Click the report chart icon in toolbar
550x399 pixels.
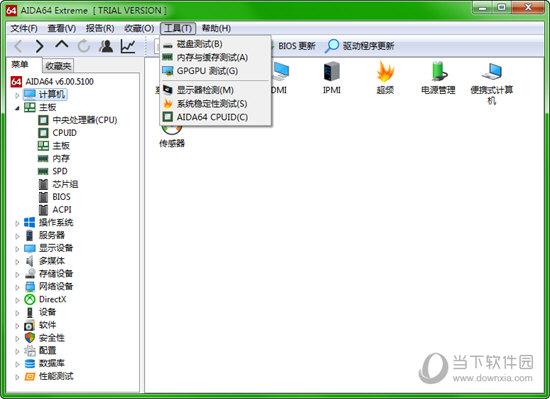[x=128, y=46]
